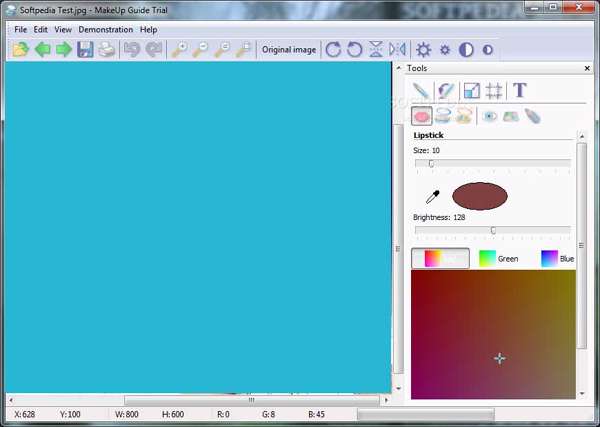Click the Print icon in toolbar
This screenshot has width=600, height=427.
point(106,49)
